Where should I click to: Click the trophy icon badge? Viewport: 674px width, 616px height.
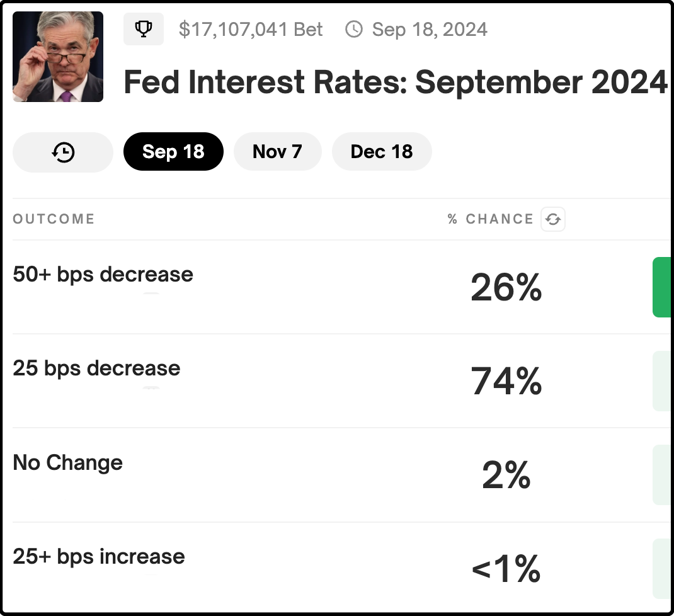pyautogui.click(x=144, y=29)
